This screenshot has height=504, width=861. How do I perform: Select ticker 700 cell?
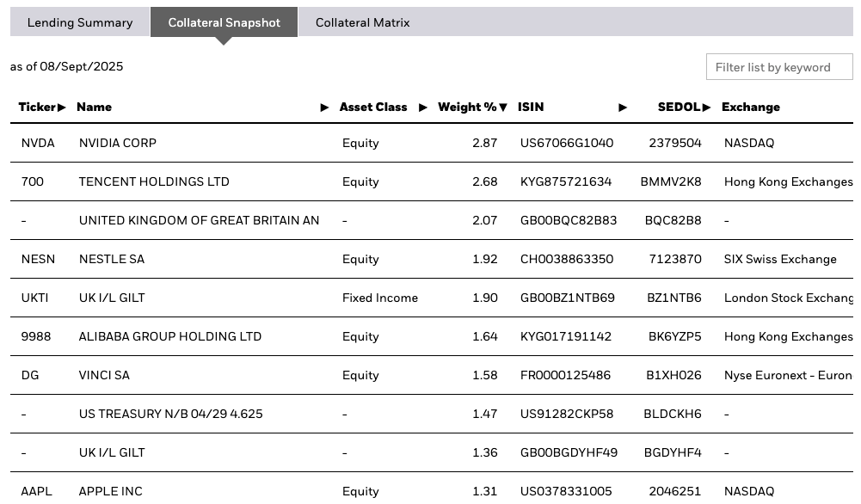(33, 181)
